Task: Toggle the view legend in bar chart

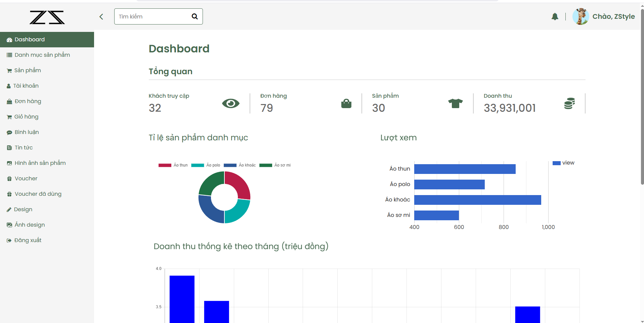Action: point(563,163)
